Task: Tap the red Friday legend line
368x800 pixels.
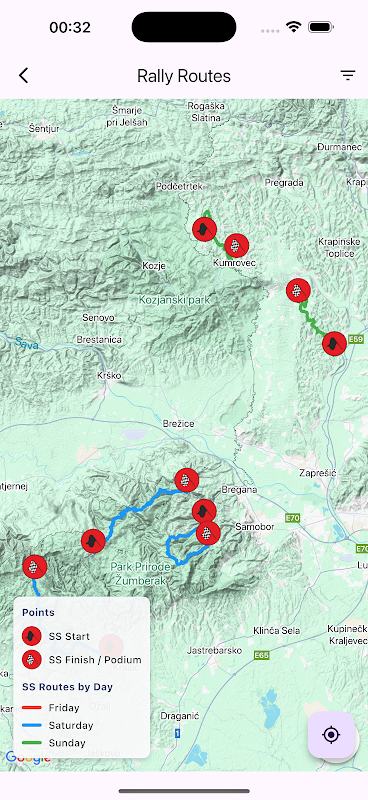Action: point(32,708)
